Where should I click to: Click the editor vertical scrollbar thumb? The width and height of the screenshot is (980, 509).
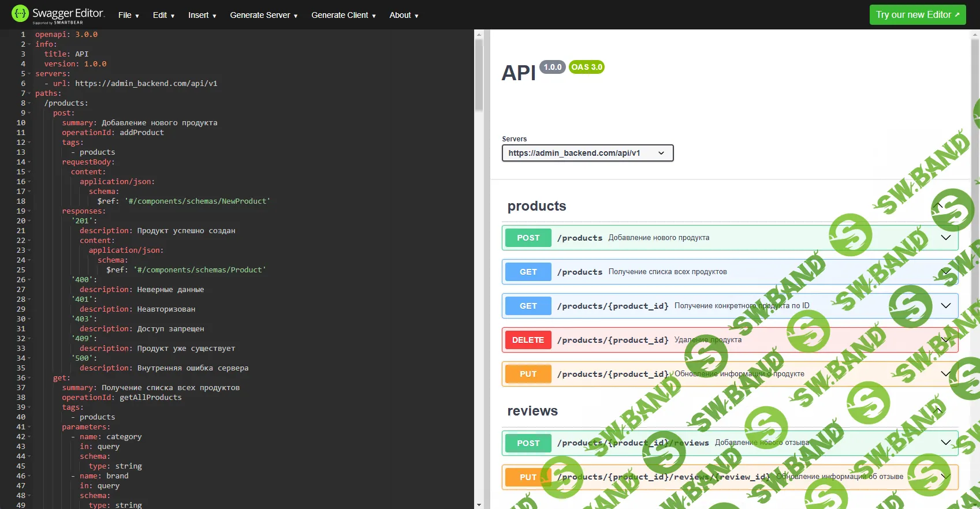coord(479,75)
